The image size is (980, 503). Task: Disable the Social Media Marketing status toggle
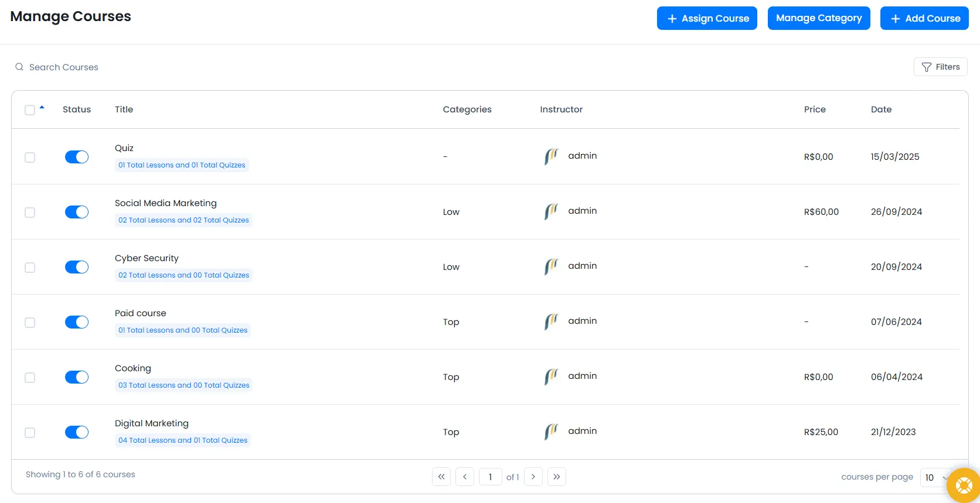[x=77, y=212]
